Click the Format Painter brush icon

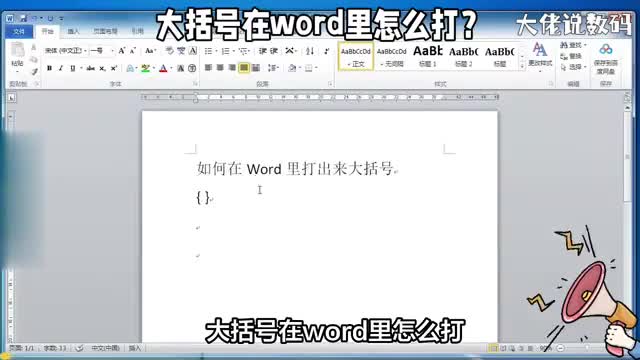pos(34,72)
